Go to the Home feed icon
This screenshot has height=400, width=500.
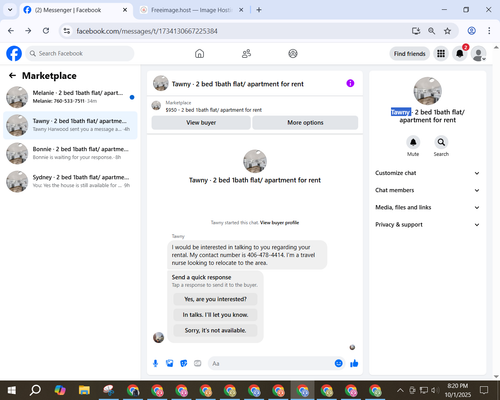coord(199,53)
